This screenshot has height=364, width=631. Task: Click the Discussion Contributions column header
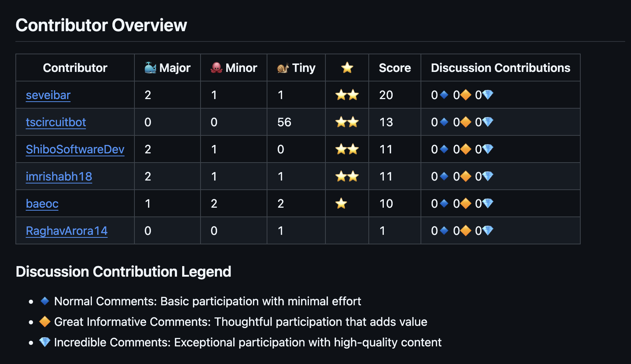click(x=500, y=68)
